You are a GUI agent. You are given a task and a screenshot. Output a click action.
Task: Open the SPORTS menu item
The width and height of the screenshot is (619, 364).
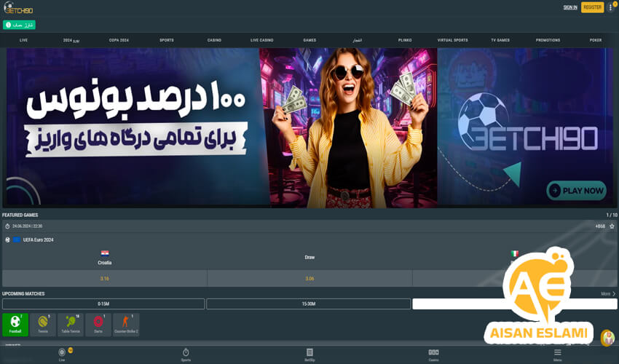pyautogui.click(x=167, y=40)
